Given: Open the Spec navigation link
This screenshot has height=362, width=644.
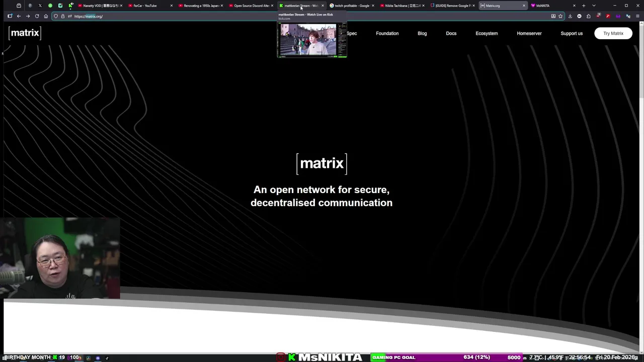Looking at the screenshot, I should click(352, 33).
